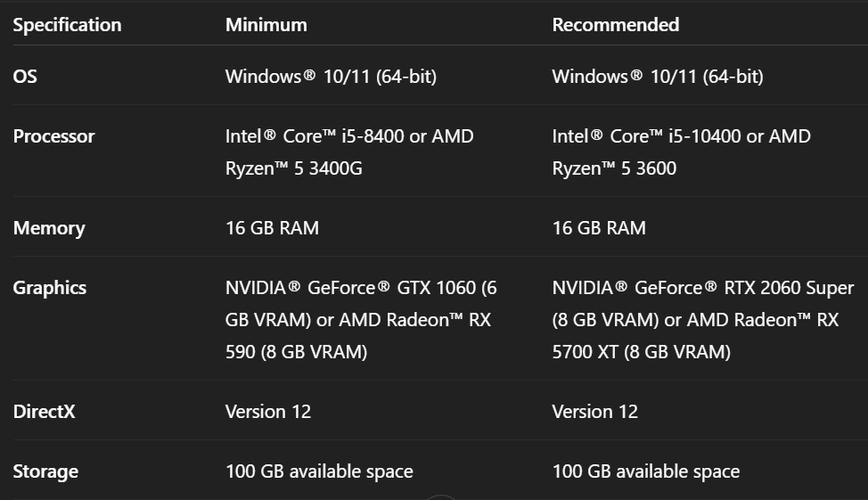Click the partially visible circular button at bottom
This screenshot has height=500, width=868.
click(441, 496)
